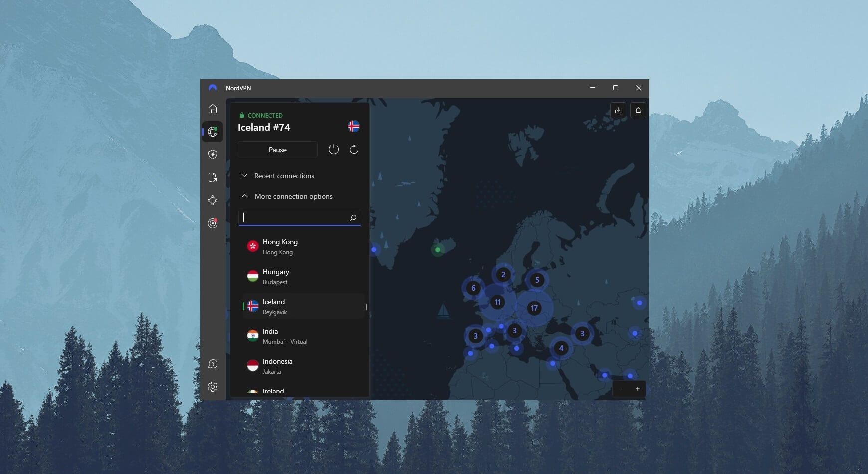Viewport: 868px width, 474px height.
Task: Click the India flag icon
Action: (x=253, y=335)
